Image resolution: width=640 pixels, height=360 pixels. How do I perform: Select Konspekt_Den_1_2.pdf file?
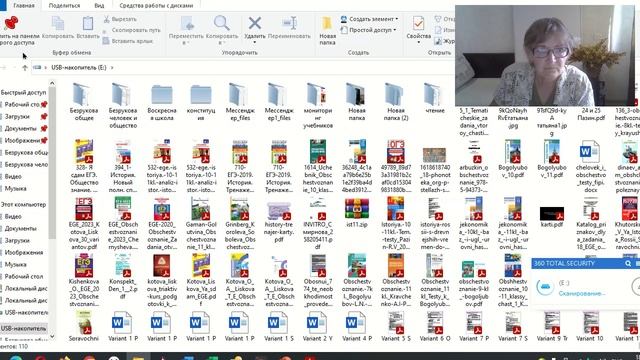coord(123,277)
